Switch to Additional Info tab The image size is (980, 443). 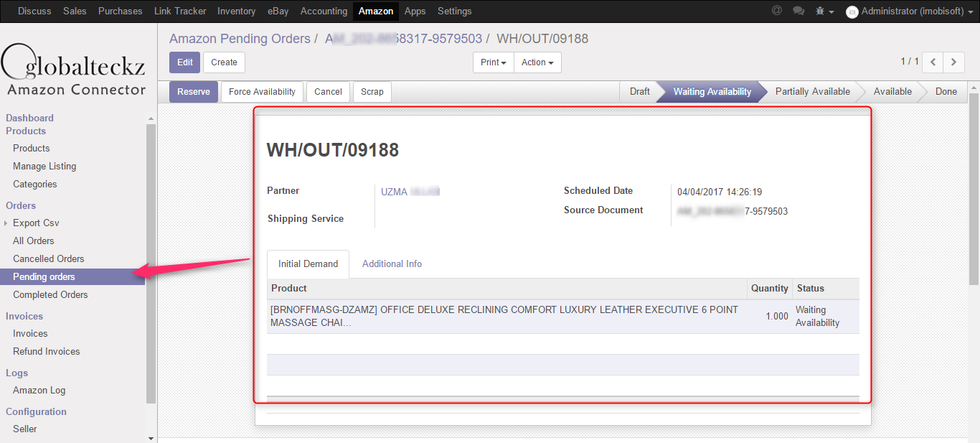[x=392, y=264]
